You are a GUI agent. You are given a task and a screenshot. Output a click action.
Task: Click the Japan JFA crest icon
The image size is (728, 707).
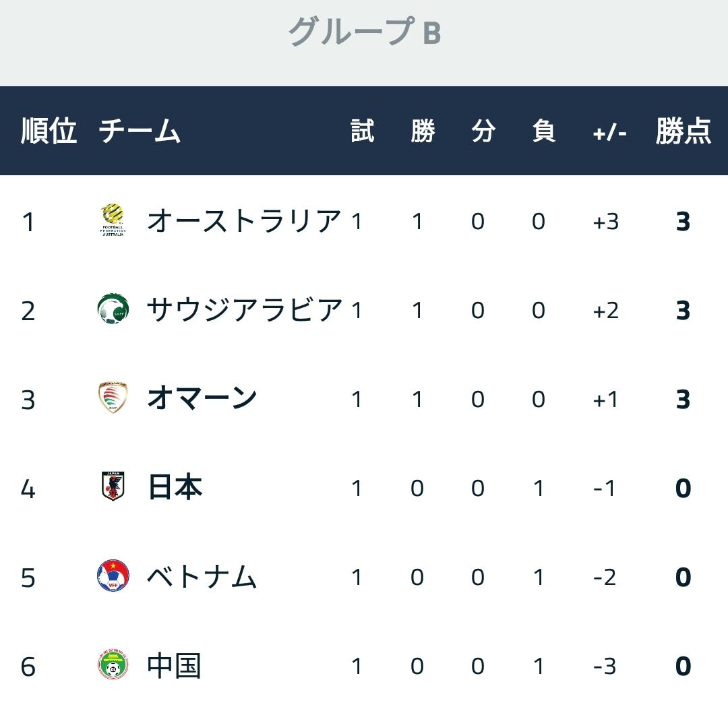[x=113, y=487]
